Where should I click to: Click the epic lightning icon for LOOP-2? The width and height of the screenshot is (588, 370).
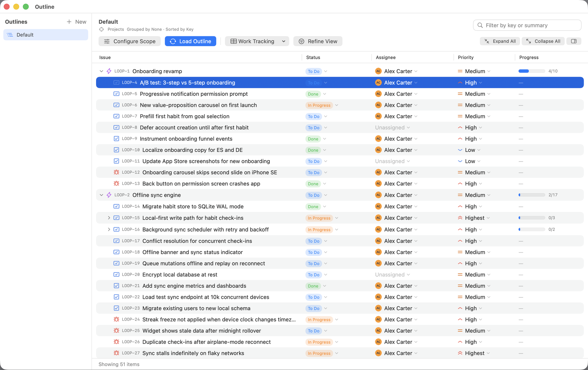click(109, 195)
